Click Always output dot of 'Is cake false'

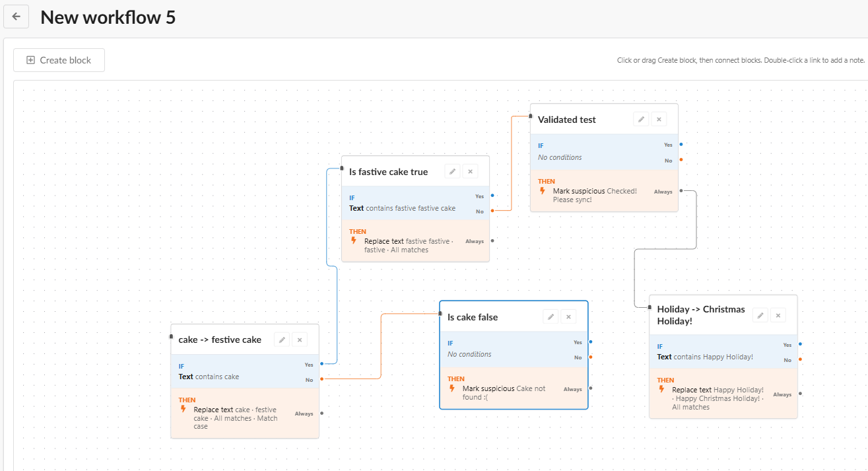[591, 388]
